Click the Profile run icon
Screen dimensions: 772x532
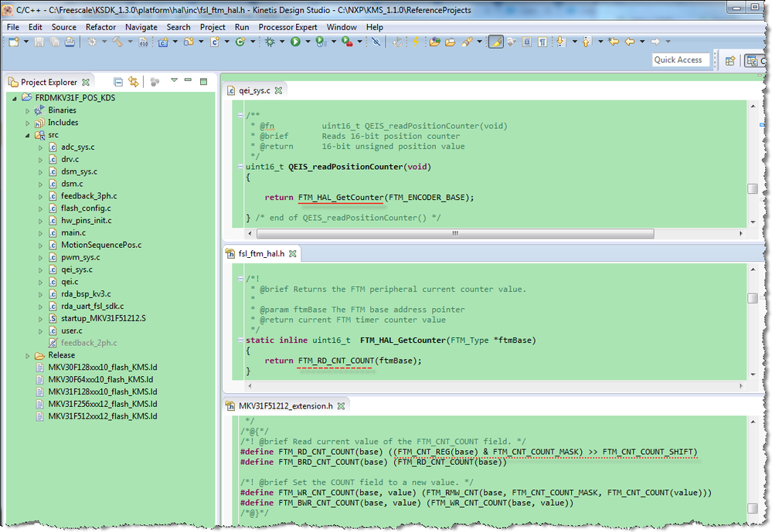click(321, 42)
